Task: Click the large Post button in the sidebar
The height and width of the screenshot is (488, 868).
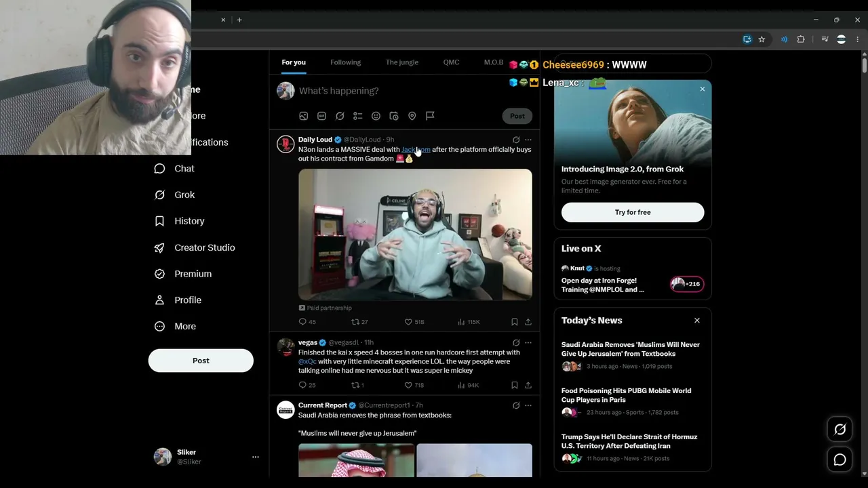Action: [x=201, y=361]
